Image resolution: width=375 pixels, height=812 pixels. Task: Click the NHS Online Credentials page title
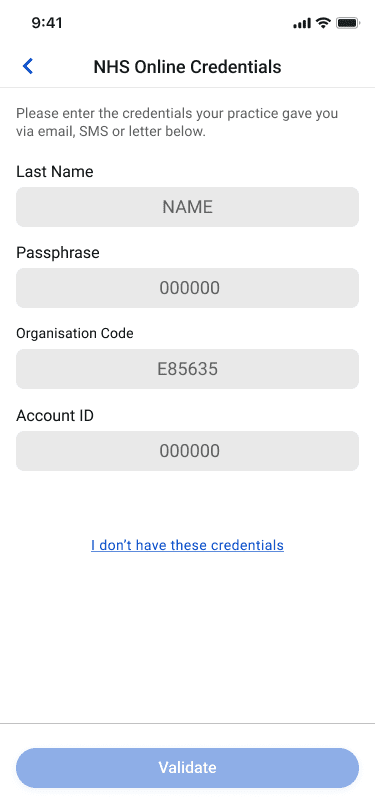[x=188, y=67]
